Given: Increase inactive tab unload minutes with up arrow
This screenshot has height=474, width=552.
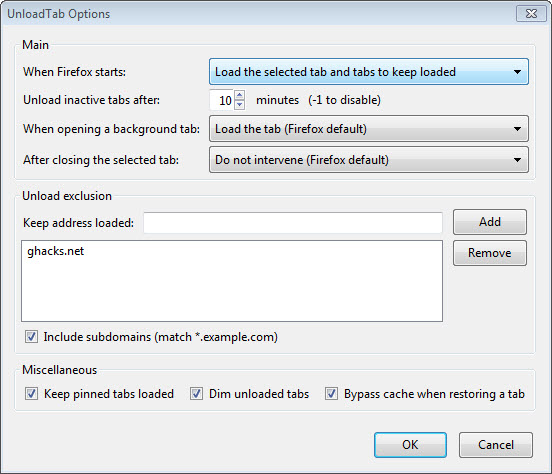Looking at the screenshot, I should 240,95.
